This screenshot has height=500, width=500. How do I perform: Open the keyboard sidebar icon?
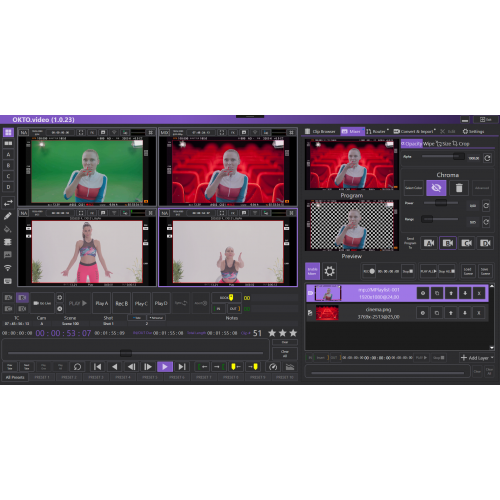[8, 281]
